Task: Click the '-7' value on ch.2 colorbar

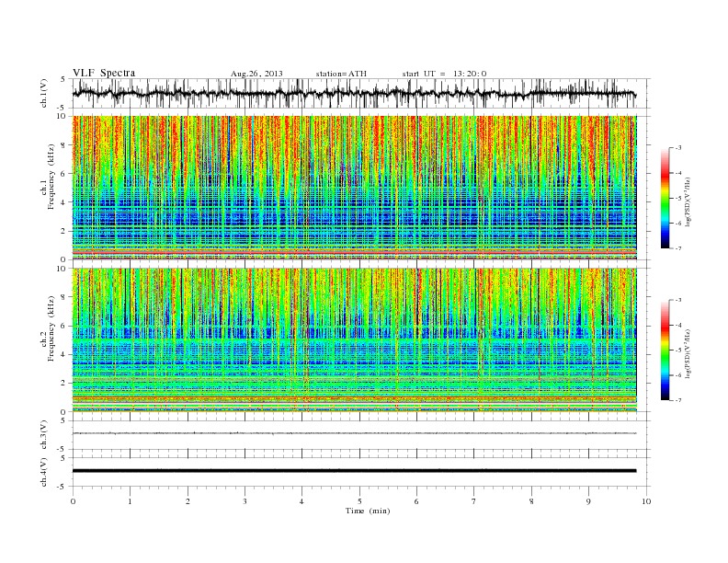Action: click(x=677, y=400)
